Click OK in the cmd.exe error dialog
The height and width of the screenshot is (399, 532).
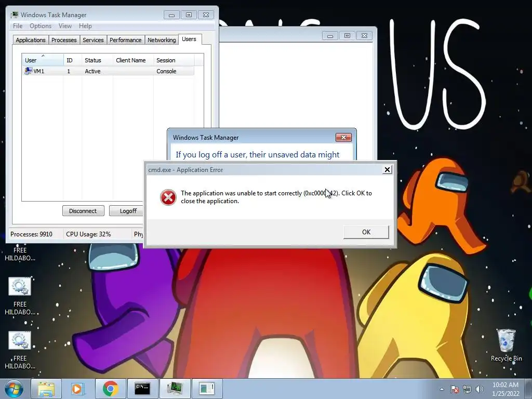pos(366,232)
